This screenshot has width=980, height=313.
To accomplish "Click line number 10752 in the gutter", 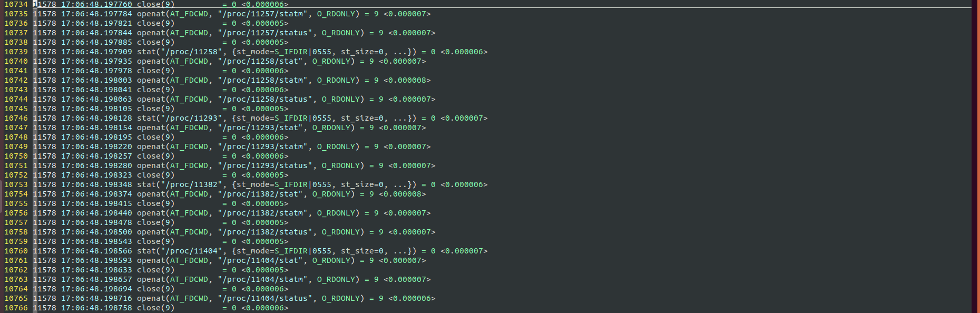I will (x=16, y=175).
